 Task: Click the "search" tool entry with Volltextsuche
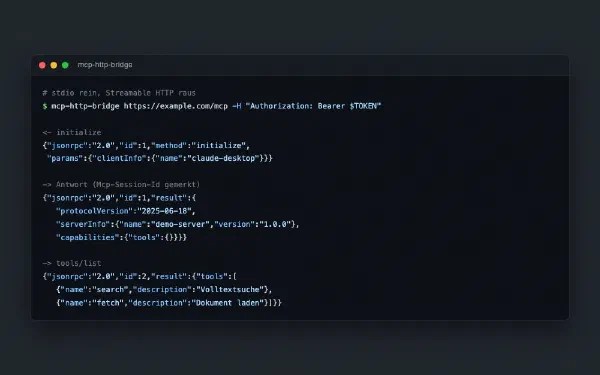click(x=164, y=290)
